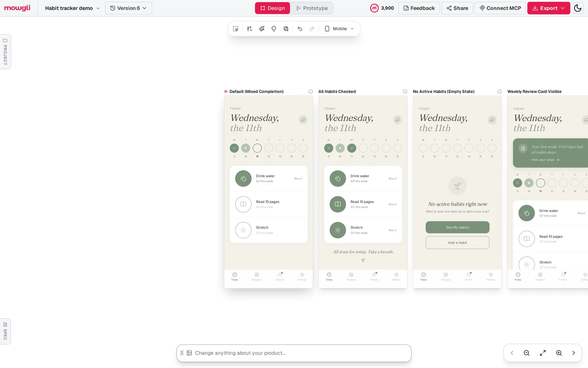The image size is (588, 368).
Task: Click the Connect MCP button
Action: tap(500, 8)
